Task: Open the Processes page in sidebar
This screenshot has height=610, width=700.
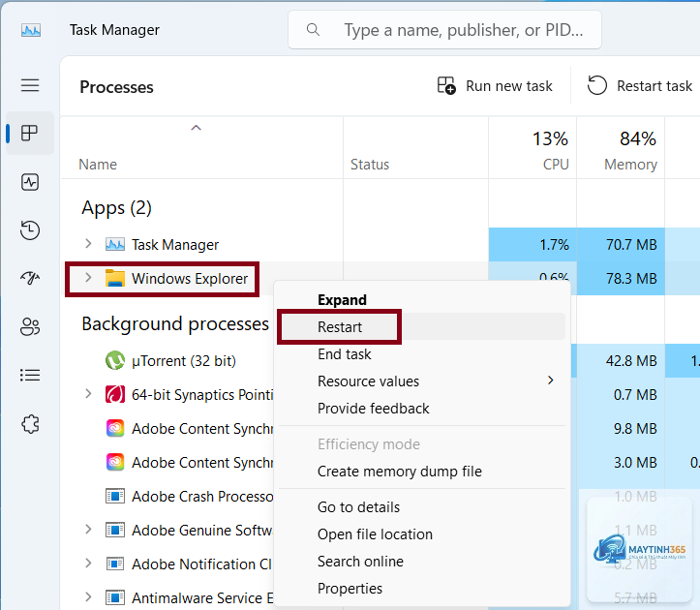Action: click(x=30, y=133)
